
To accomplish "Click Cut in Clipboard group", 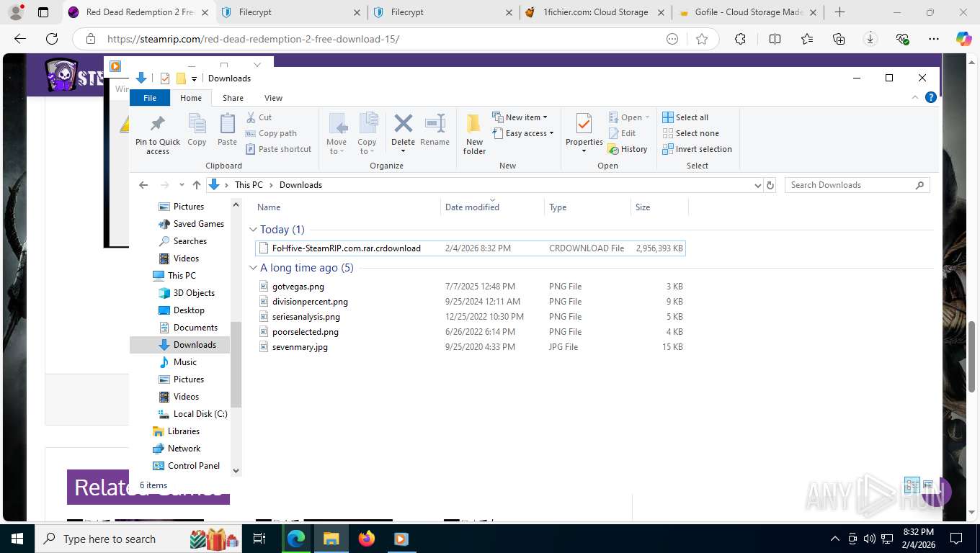I will point(259,117).
